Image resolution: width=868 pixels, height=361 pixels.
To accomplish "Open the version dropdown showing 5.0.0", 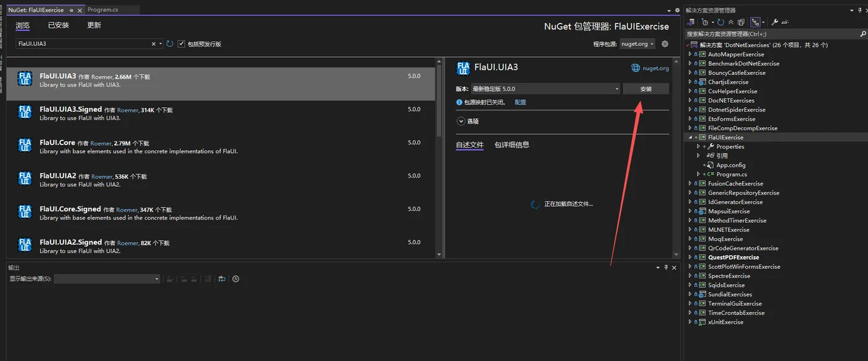I will pyautogui.click(x=546, y=89).
